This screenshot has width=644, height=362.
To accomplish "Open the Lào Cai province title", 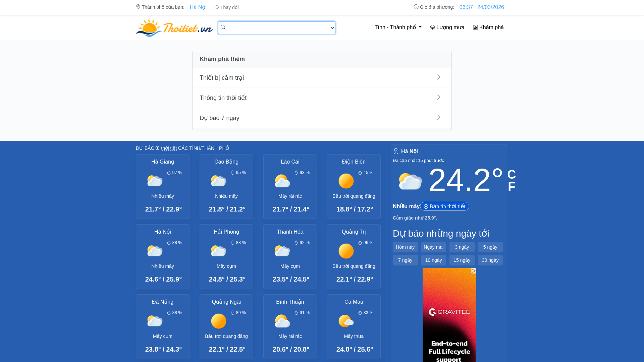I will click(290, 162).
